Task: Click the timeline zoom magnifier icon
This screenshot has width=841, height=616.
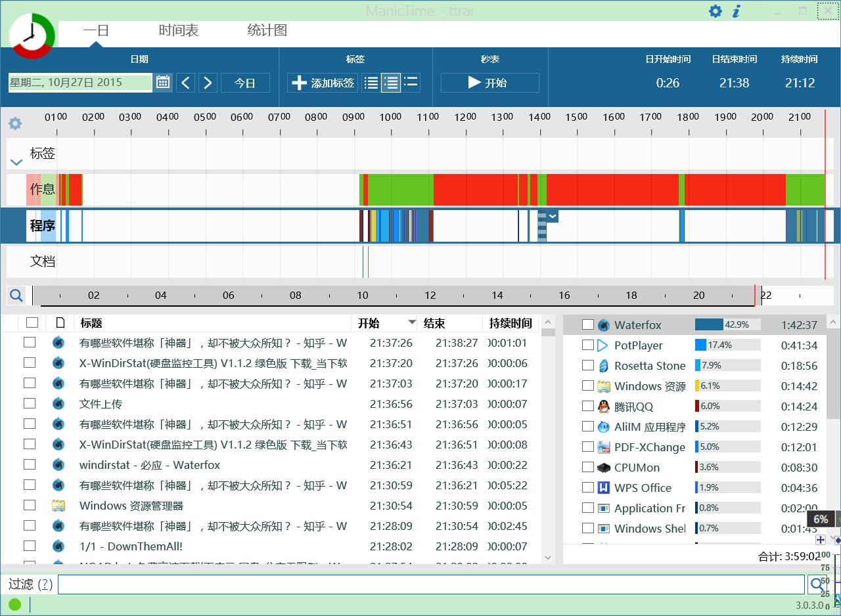Action: pyautogui.click(x=16, y=296)
